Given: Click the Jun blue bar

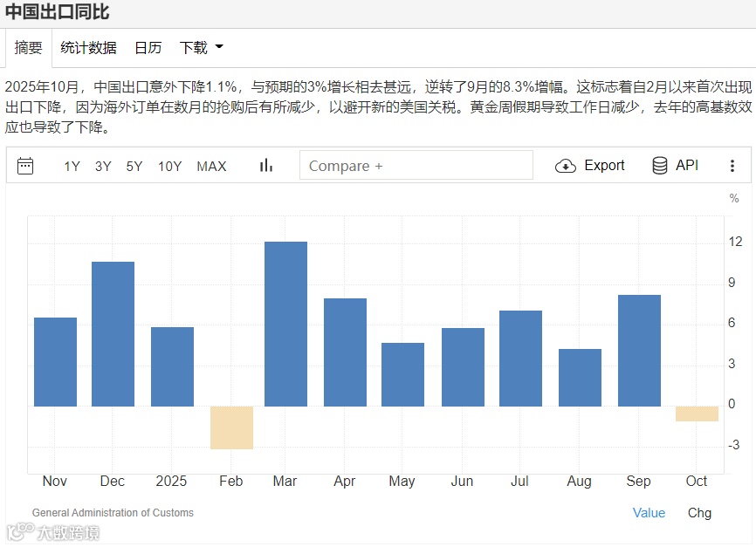Looking at the screenshot, I should pyautogui.click(x=463, y=367).
